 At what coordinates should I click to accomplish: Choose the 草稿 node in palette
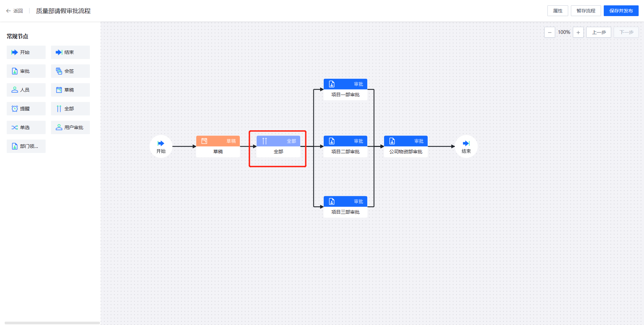click(70, 90)
